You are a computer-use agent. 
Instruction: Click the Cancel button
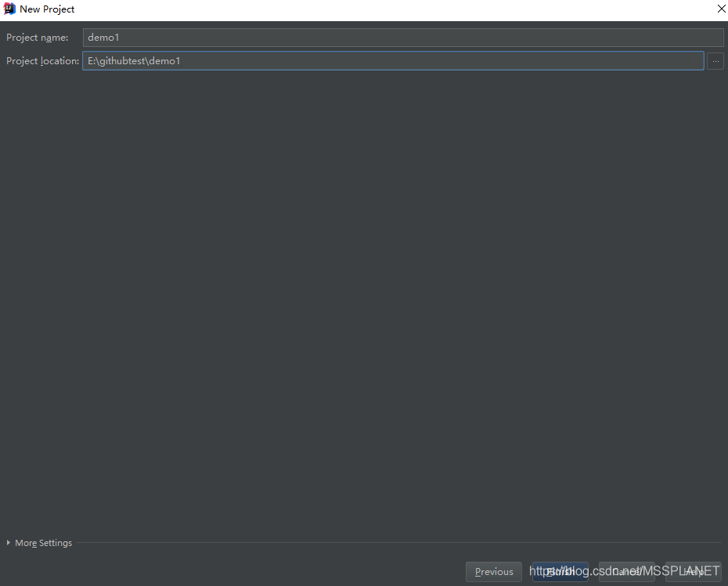(x=627, y=572)
